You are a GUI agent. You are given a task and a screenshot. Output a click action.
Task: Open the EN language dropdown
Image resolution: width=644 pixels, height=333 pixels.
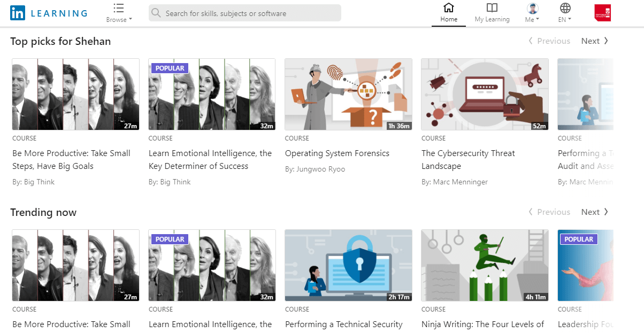click(565, 13)
